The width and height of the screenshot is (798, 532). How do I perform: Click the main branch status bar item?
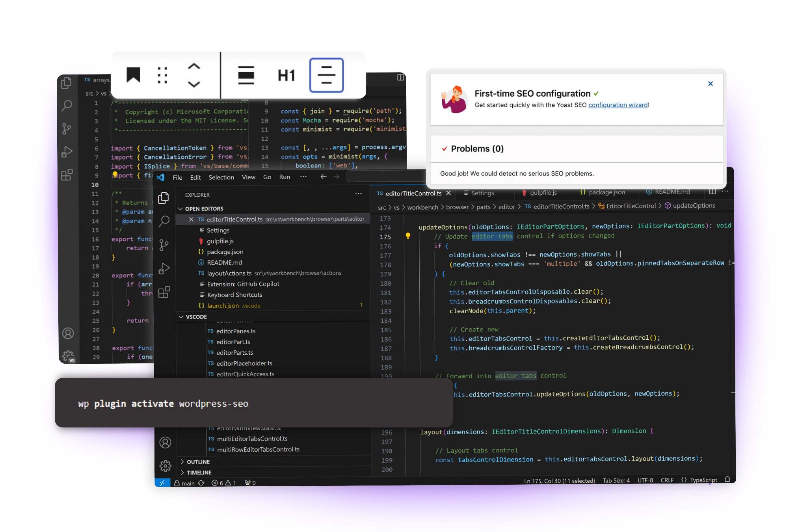pos(188,483)
